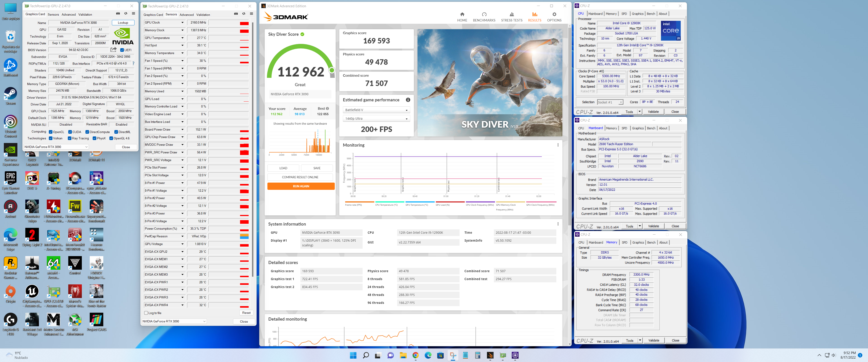The image size is (868, 362).
Task: Toggle PhysX checkbox
Action: coord(95,138)
